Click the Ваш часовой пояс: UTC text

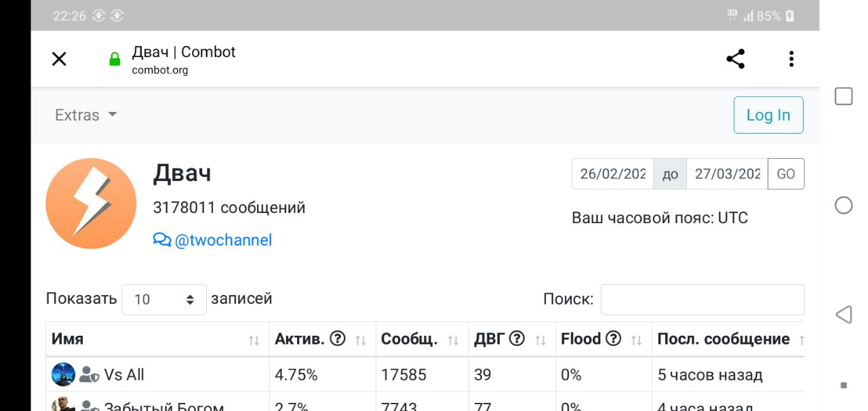[x=660, y=218]
